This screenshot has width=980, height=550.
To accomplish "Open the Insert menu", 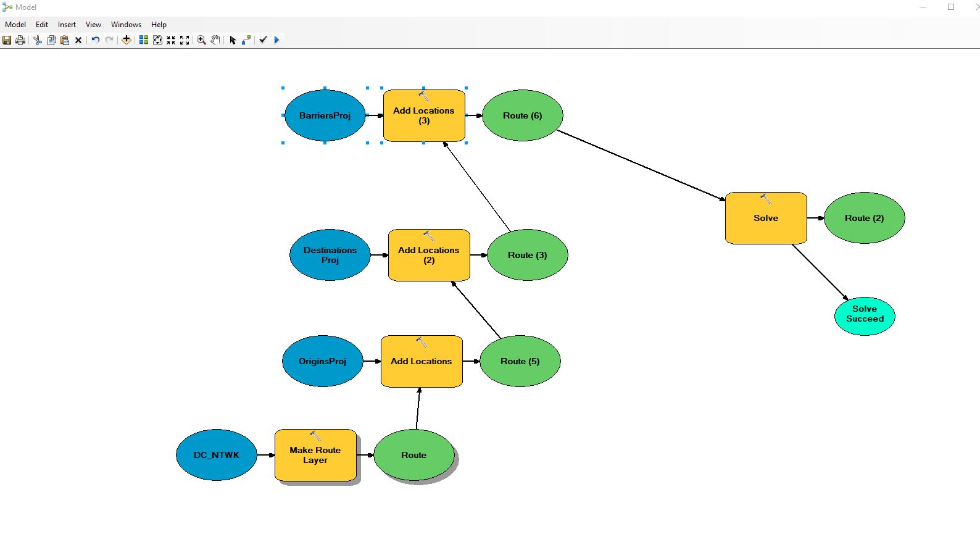I will (x=67, y=25).
